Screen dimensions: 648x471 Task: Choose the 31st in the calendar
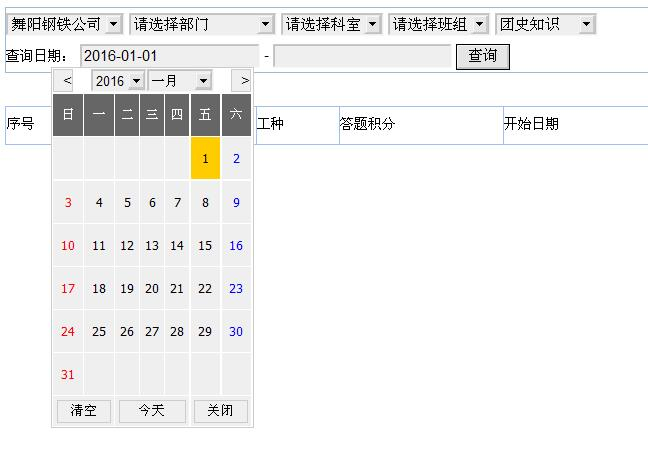tap(68, 375)
